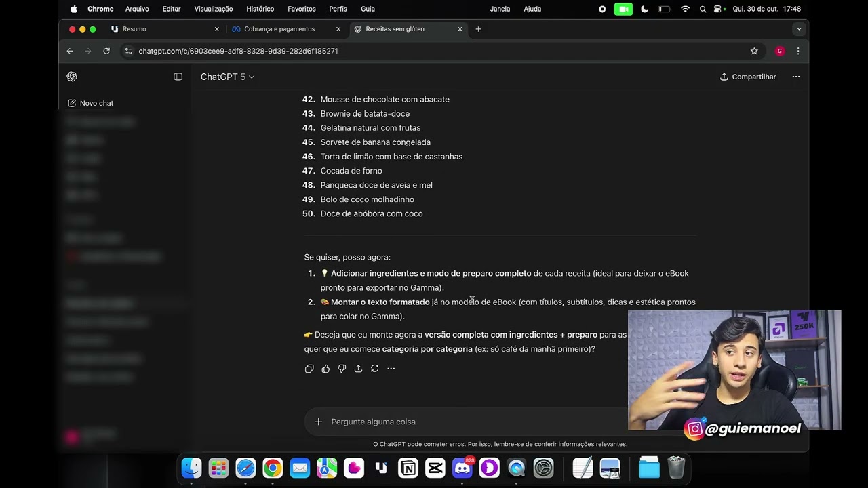Open Wi-Fi status menu
The image size is (868, 488).
685,9
